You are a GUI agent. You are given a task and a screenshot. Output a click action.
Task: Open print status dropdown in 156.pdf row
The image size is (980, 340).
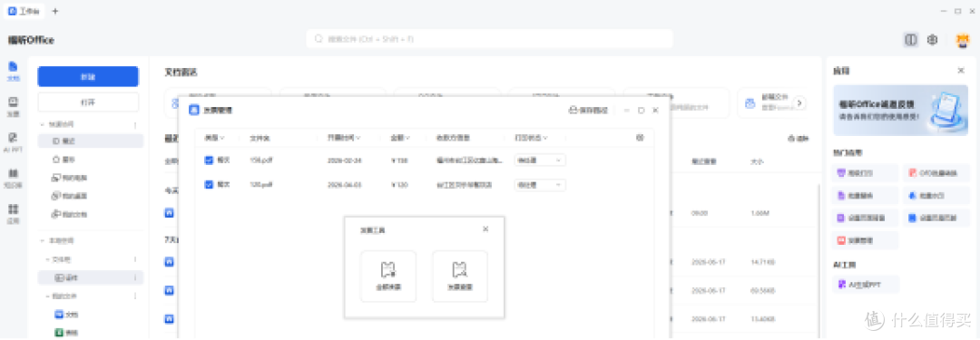[540, 160]
